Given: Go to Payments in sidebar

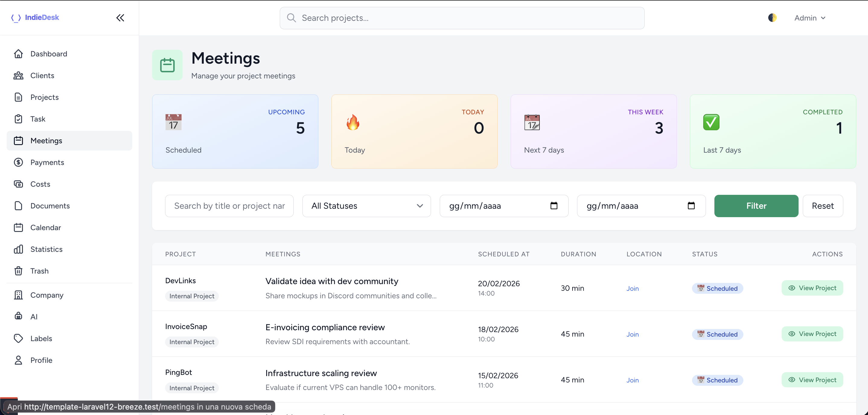Looking at the screenshot, I should [x=47, y=162].
